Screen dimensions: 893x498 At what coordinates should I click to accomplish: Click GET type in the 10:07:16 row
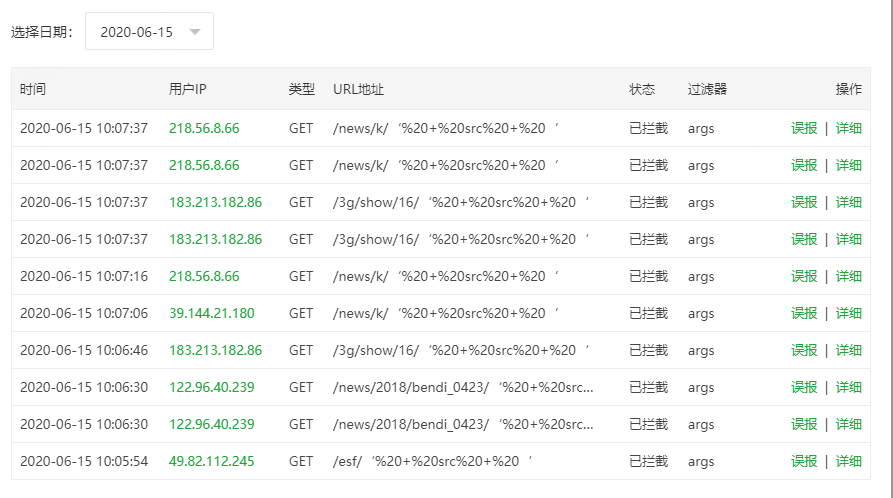coord(301,276)
